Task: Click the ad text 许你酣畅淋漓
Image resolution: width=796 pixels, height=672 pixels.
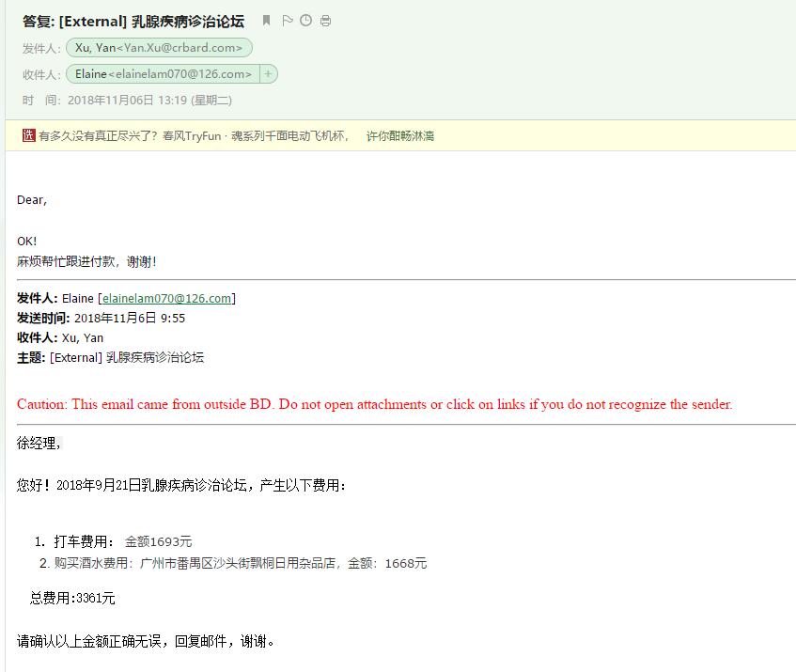Action: tap(399, 136)
